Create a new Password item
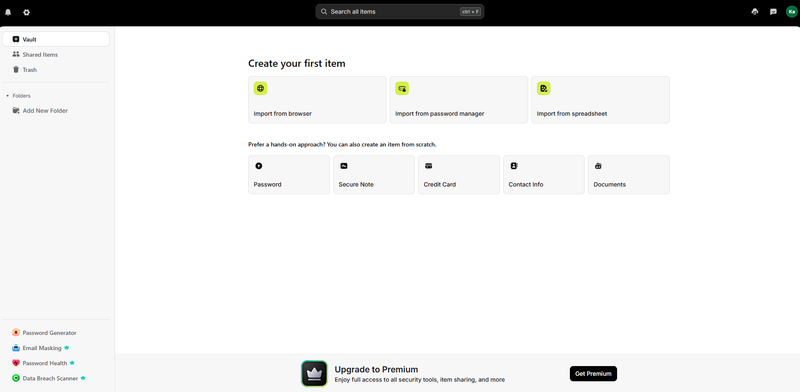Viewport: 800px width, 392px height. 289,175
